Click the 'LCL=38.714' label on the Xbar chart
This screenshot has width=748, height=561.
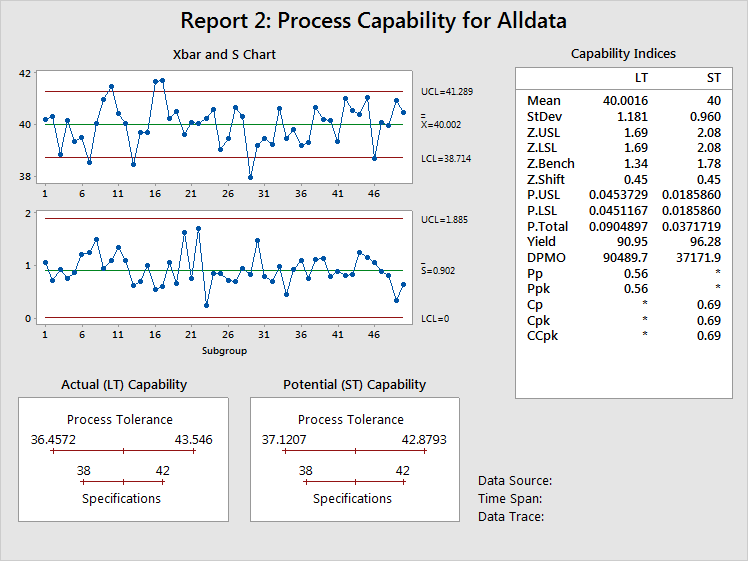446,159
